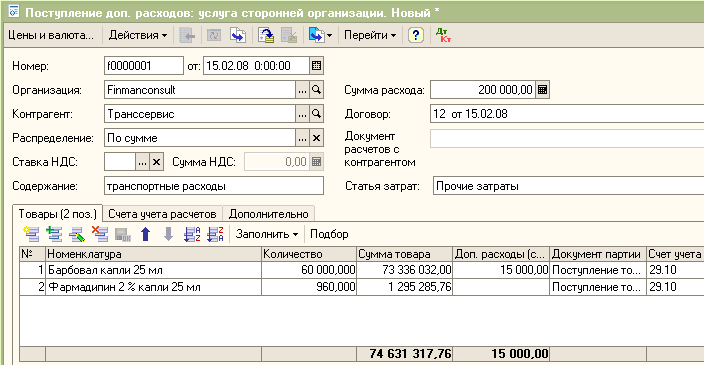This screenshot has width=704, height=365.
Task: Click the Содержание text field
Action: point(214,186)
